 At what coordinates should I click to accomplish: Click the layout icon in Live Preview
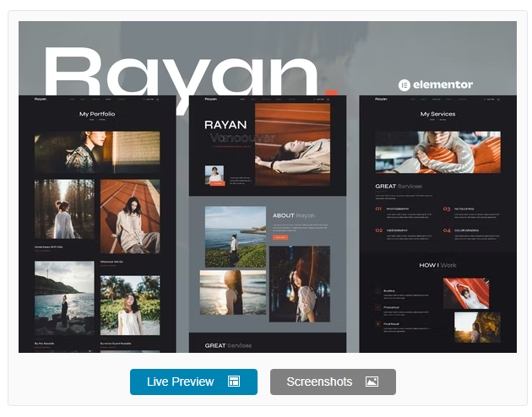tap(234, 382)
